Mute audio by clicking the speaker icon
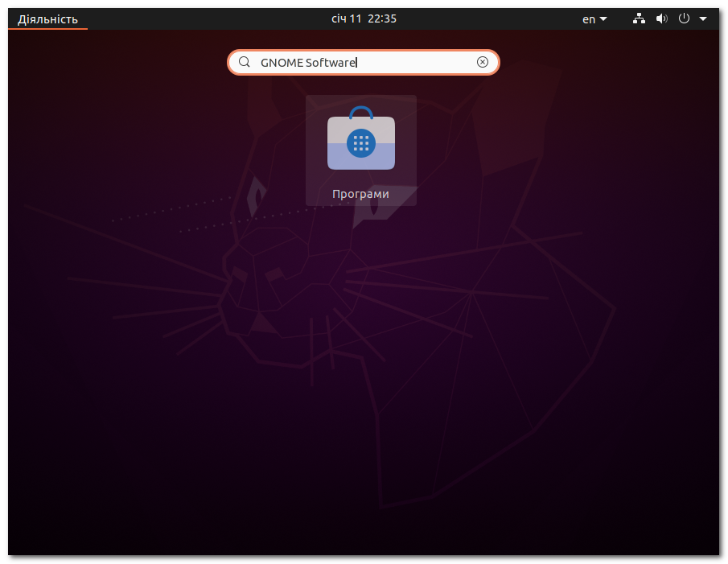Viewport: 728px width, 564px height. point(661,18)
